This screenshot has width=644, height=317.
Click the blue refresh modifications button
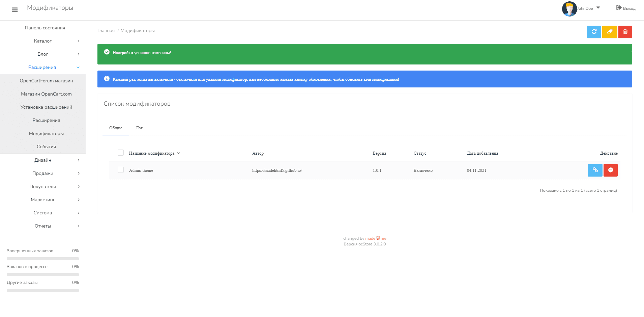pos(594,32)
